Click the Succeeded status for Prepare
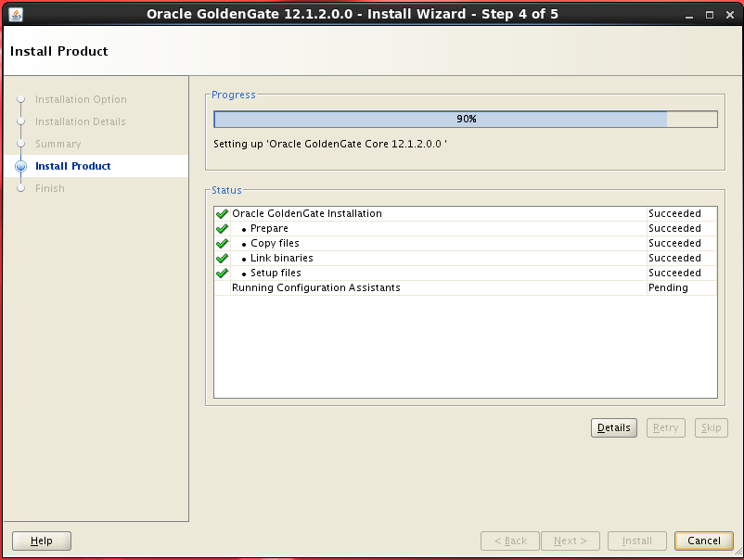The image size is (744, 560). point(674,229)
